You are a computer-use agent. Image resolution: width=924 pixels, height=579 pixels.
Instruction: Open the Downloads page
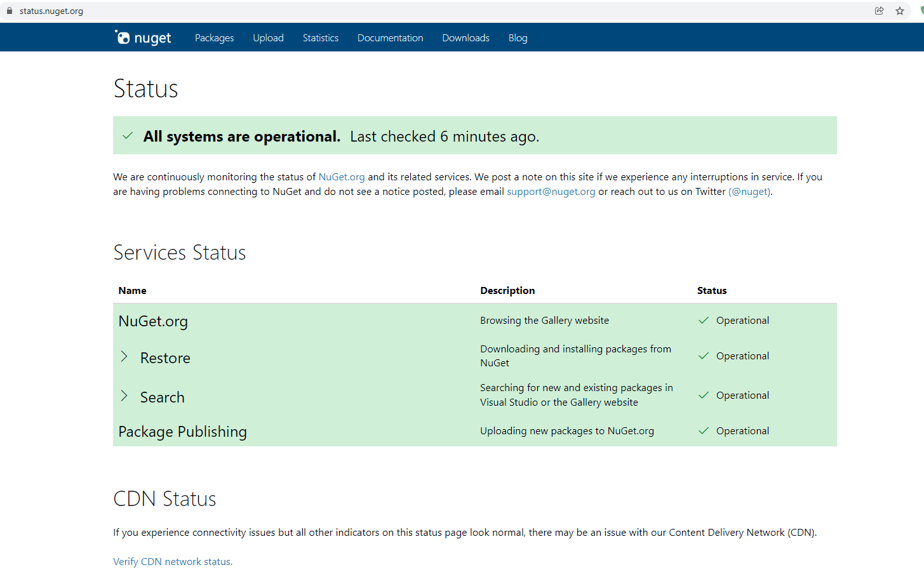pos(465,37)
